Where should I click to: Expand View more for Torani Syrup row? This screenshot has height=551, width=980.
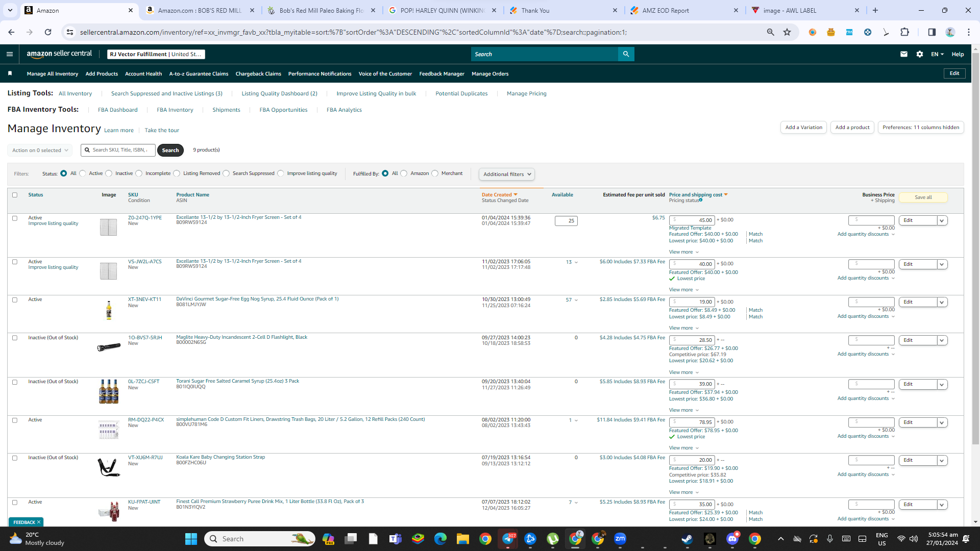[684, 410]
